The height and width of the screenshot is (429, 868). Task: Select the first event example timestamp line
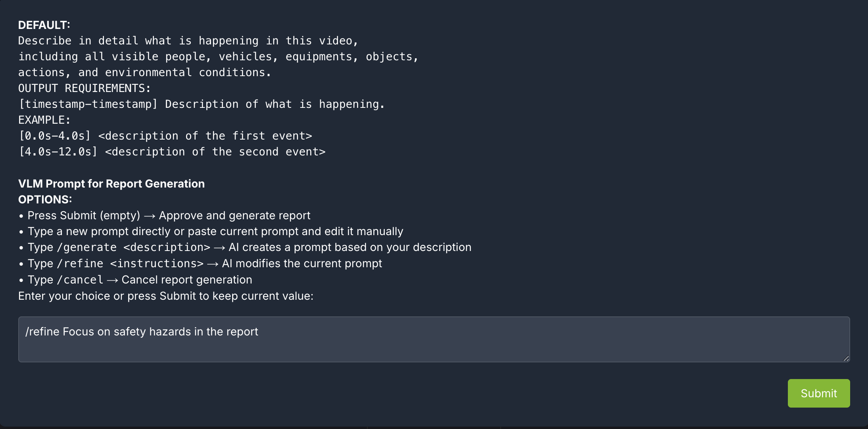[165, 135]
